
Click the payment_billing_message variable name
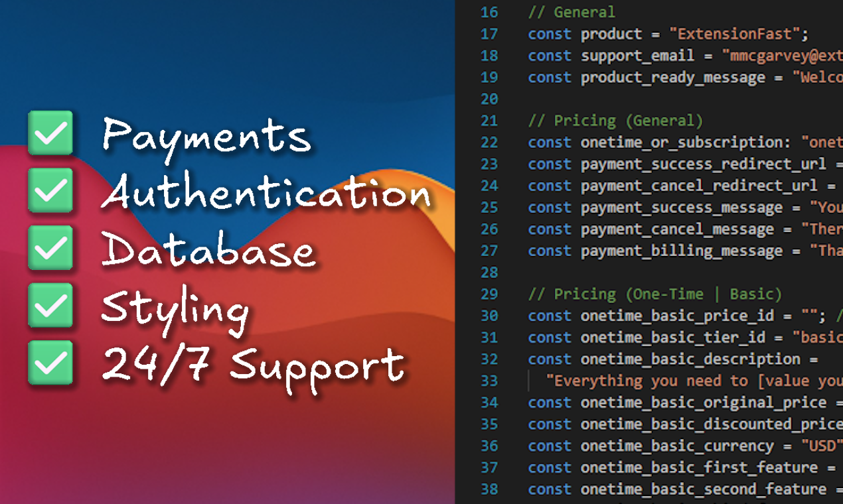(681, 251)
